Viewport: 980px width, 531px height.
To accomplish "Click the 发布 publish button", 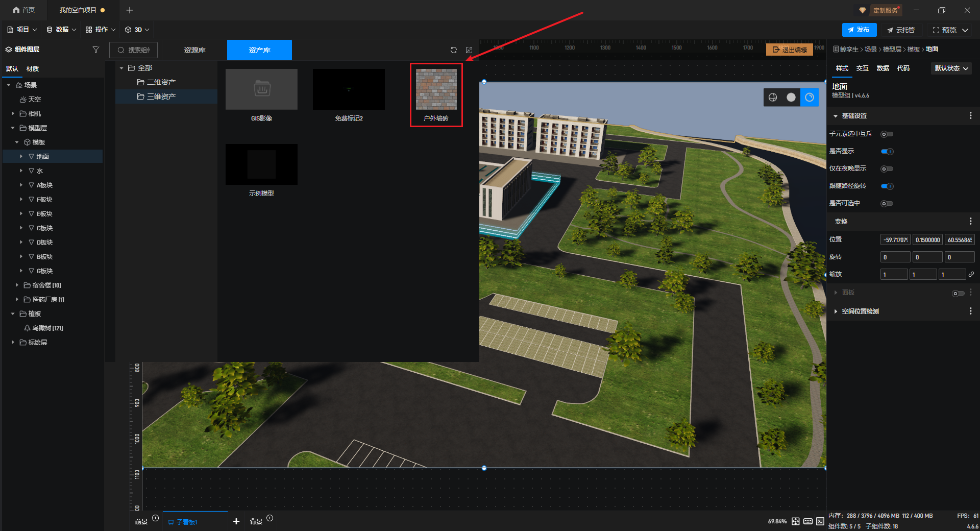I will click(859, 30).
